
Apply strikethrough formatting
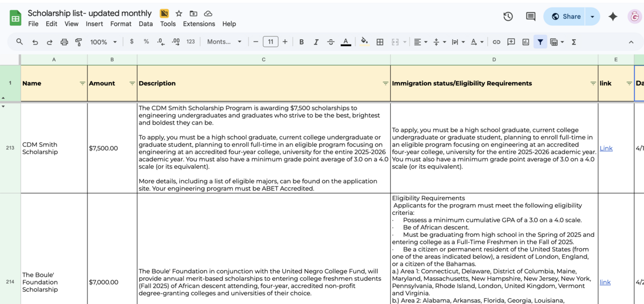331,42
